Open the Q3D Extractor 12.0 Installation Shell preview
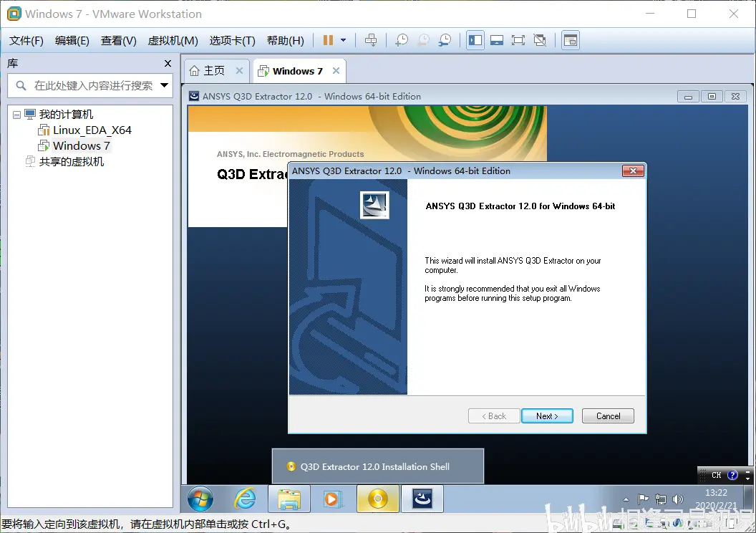Image resolution: width=756 pixels, height=533 pixels. click(x=378, y=466)
